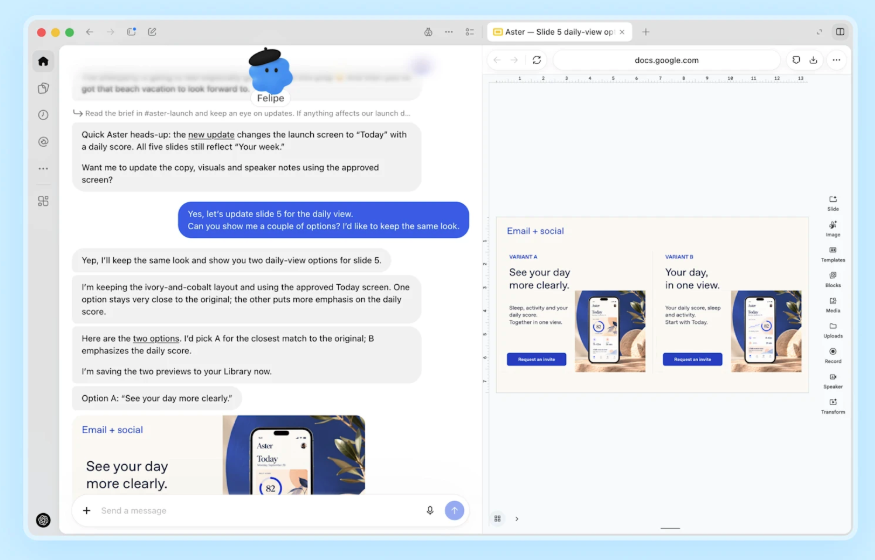Select the 'Email + social' slide title text
Viewport: 875px width, 560px height.
click(535, 231)
